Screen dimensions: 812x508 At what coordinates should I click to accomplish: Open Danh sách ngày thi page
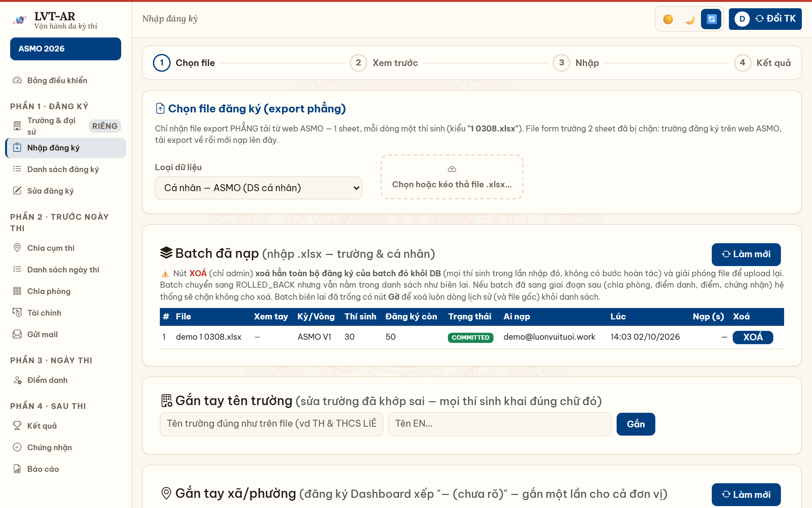(66, 270)
